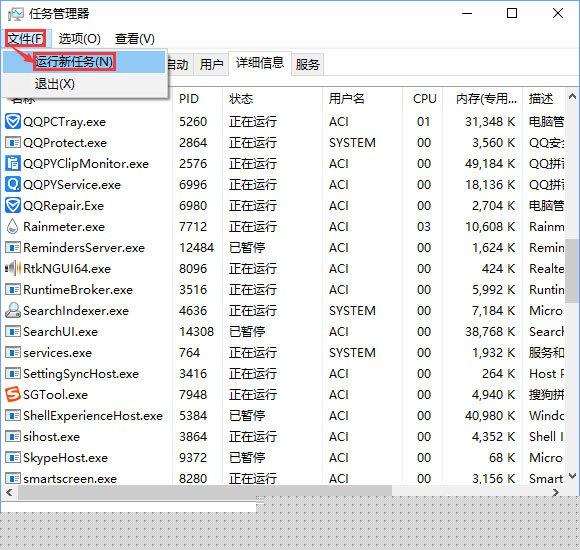This screenshot has width=580, height=550.
Task: Sort by the 内存(专用 column header
Action: (482, 99)
